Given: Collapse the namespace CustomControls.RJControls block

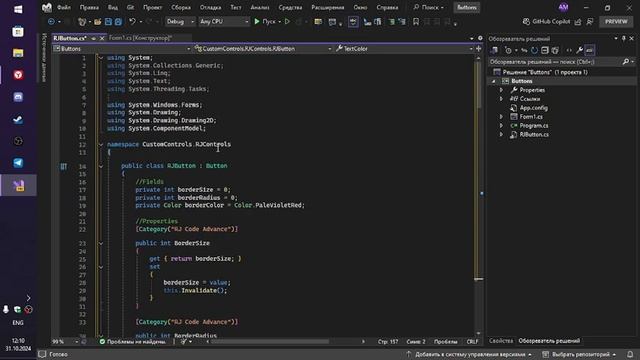Looking at the screenshot, I should [101, 144].
